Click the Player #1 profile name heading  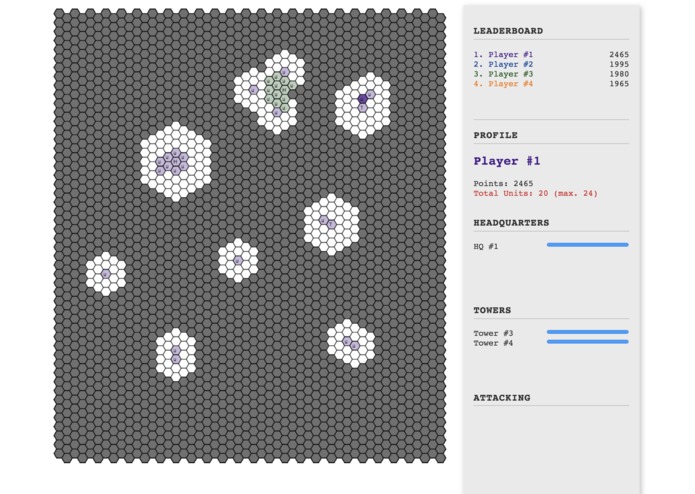click(507, 161)
